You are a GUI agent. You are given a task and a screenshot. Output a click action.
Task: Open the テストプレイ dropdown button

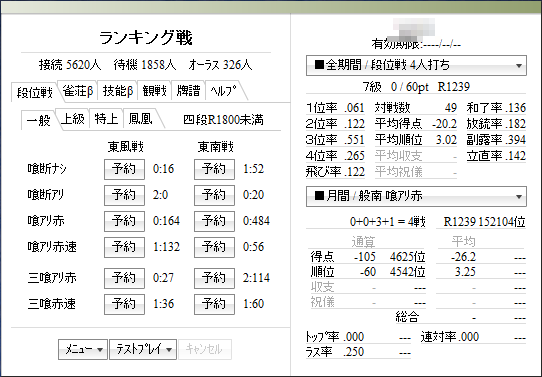click(143, 349)
